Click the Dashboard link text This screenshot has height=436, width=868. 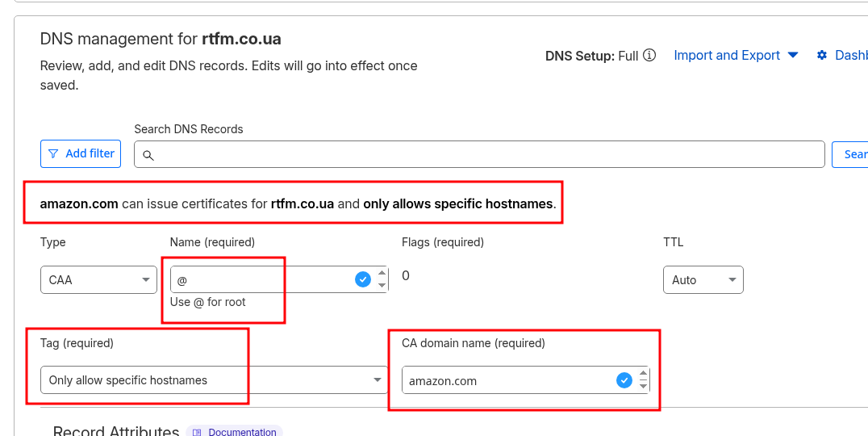850,56
